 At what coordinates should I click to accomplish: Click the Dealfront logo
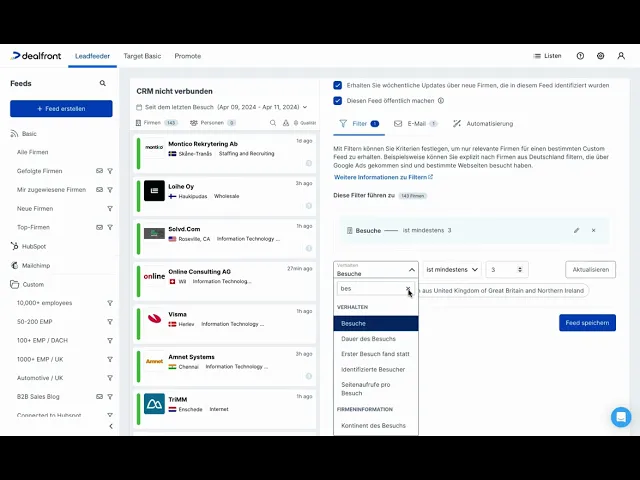pos(36,56)
